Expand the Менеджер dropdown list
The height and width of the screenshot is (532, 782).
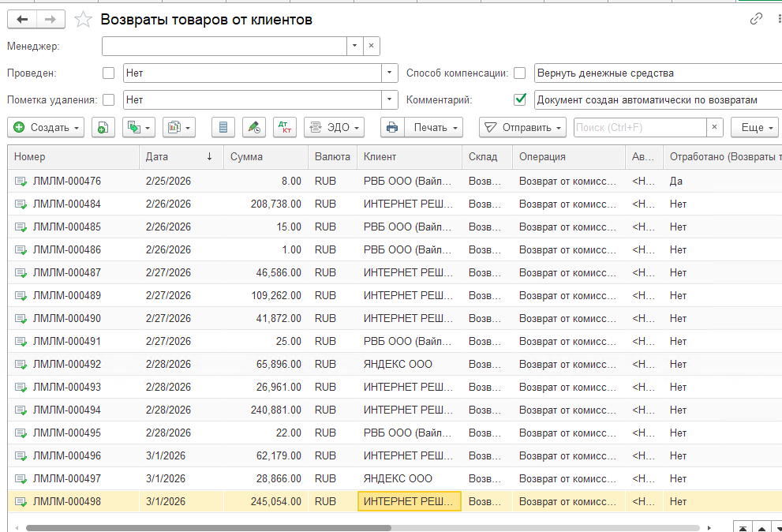[x=354, y=46]
